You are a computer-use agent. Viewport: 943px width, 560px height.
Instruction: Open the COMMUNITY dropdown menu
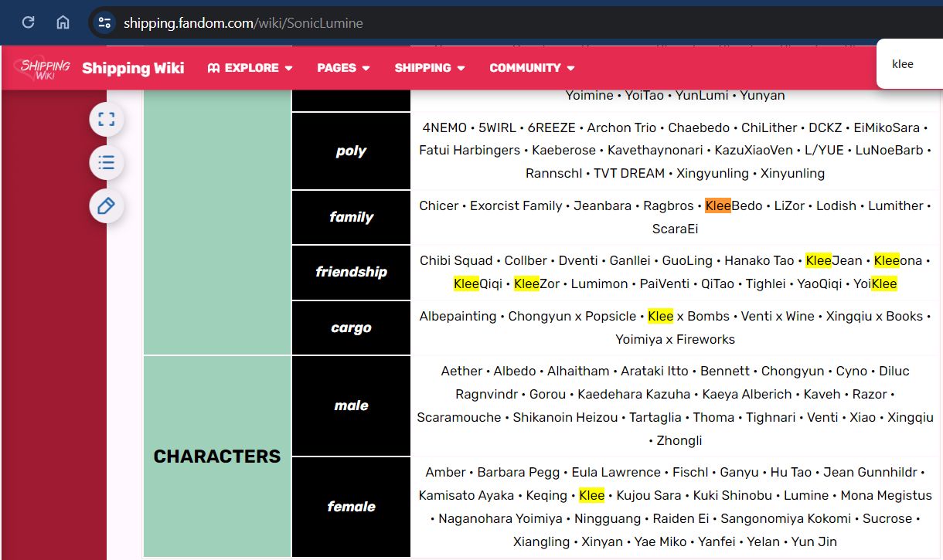coord(532,68)
